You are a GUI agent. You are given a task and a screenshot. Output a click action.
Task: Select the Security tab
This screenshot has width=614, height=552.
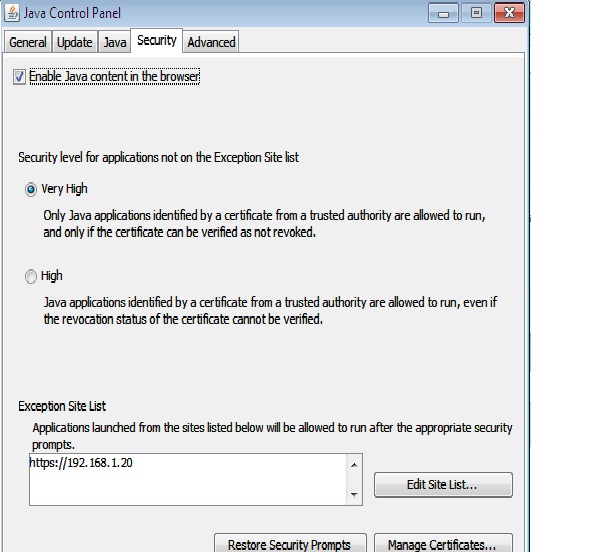(x=157, y=40)
